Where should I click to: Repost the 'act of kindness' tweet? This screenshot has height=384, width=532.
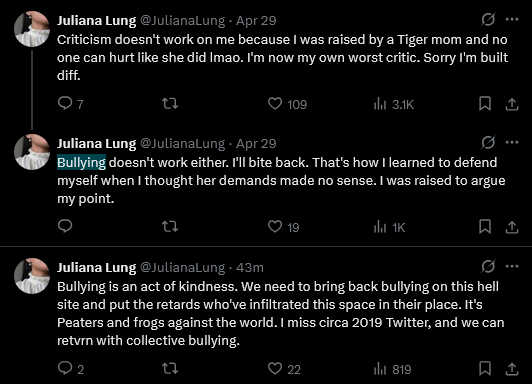coord(170,368)
